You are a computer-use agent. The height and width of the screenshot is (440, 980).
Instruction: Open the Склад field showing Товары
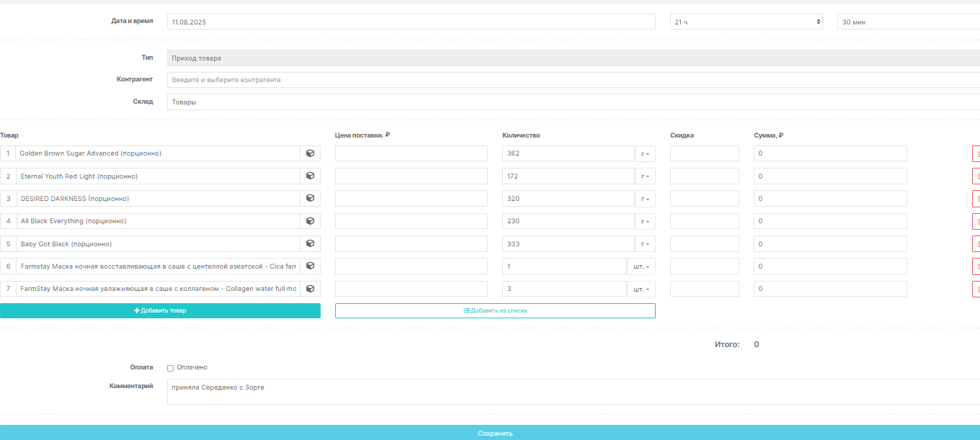tap(574, 102)
